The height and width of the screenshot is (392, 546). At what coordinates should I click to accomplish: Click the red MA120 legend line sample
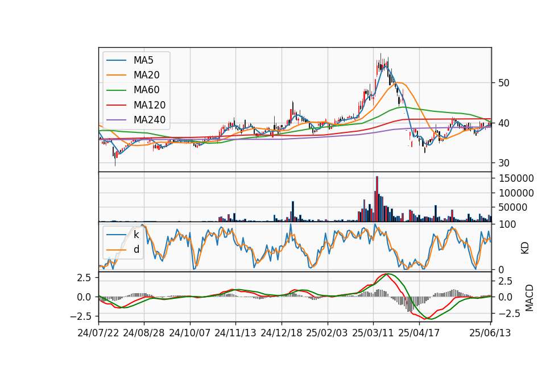(116, 105)
